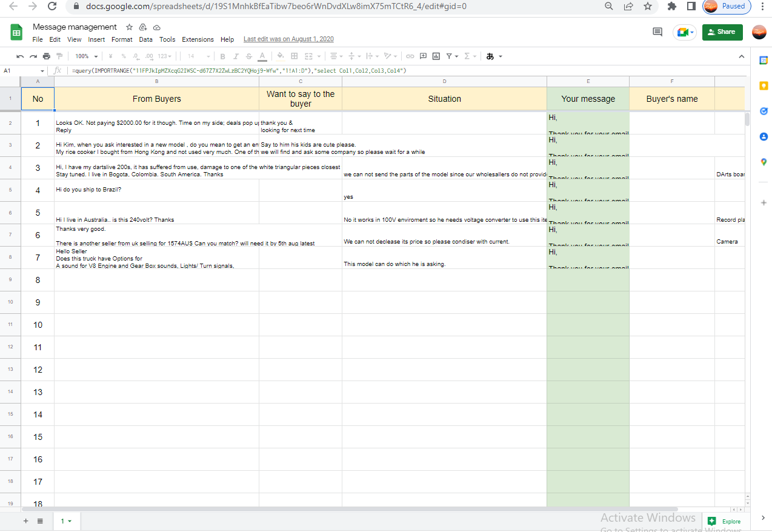Open the Help menu

[227, 39]
